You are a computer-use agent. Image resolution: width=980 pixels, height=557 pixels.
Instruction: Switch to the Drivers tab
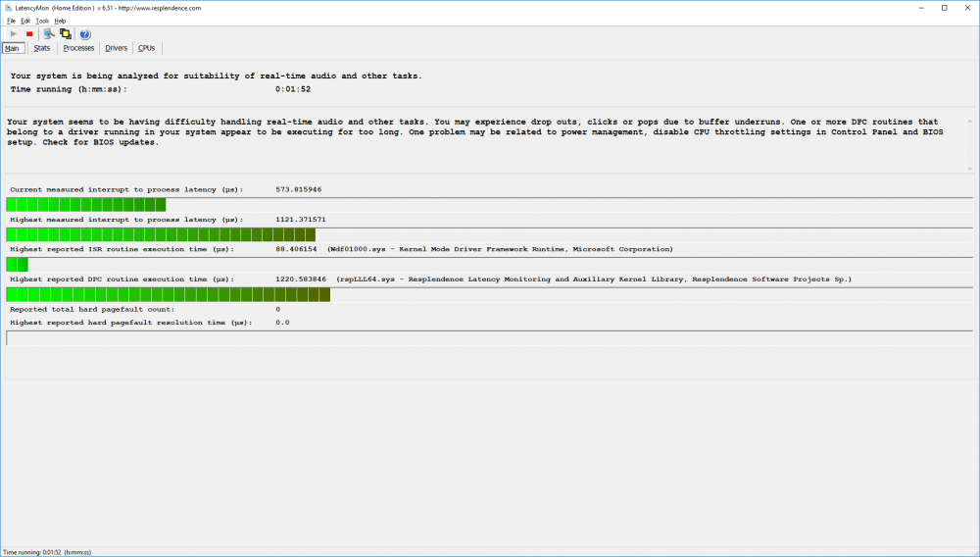coord(116,48)
